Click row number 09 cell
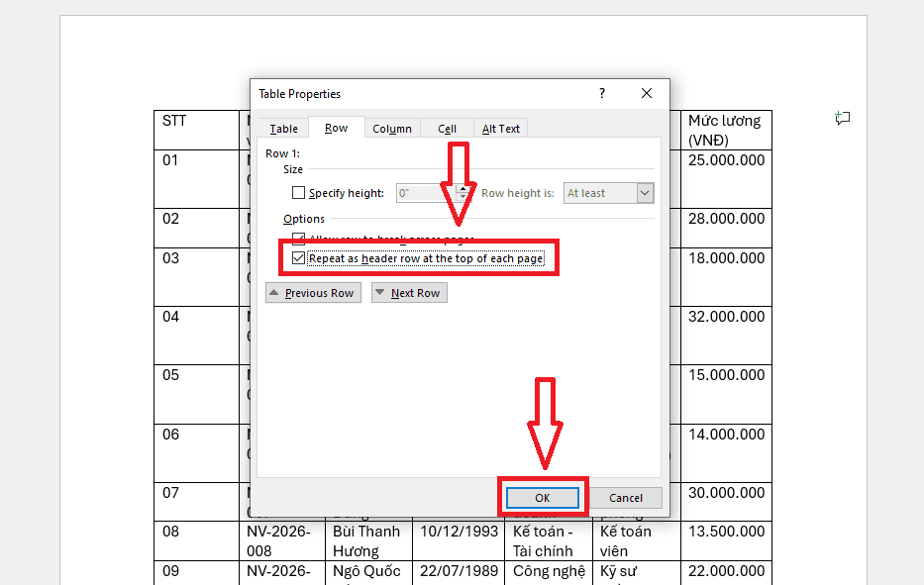Image resolution: width=924 pixels, height=585 pixels. 196,573
